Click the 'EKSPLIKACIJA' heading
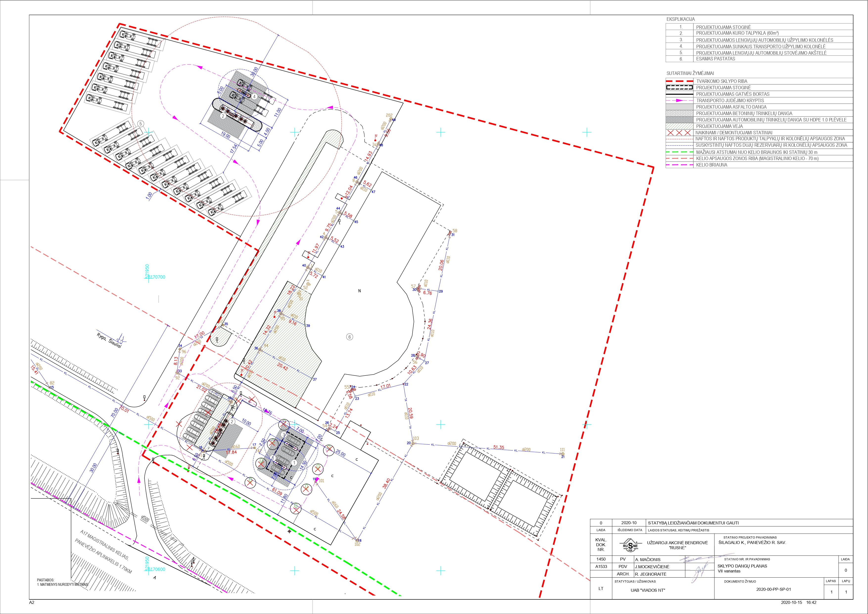Screen dimensions: 868x614 point(680,19)
